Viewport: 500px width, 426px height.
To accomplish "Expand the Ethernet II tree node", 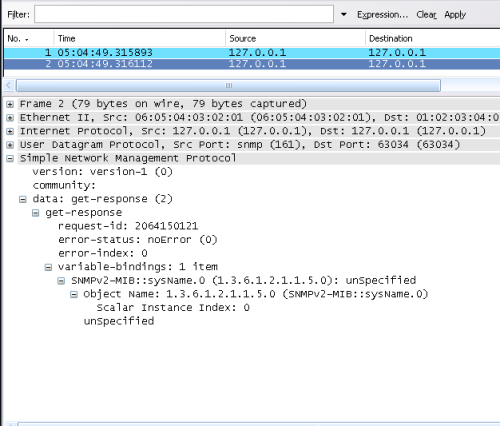I will [10, 118].
